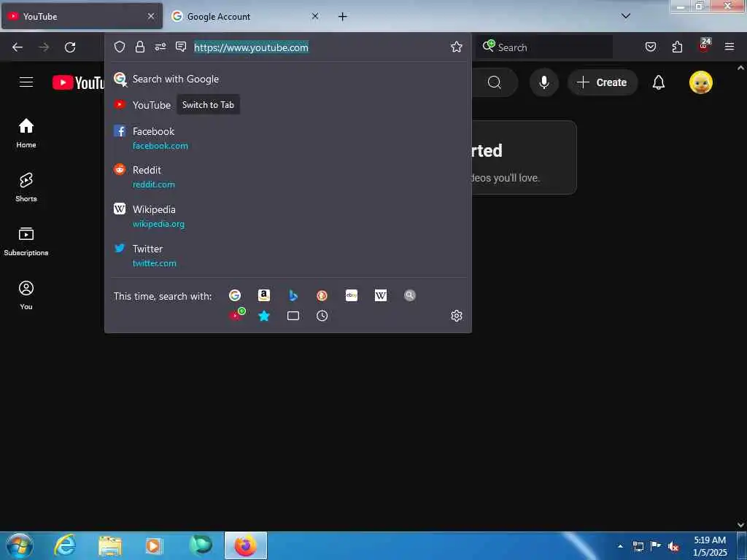Click the page scrollbar down arrow
Image resolution: width=747 pixels, height=560 pixels.
[741, 524]
